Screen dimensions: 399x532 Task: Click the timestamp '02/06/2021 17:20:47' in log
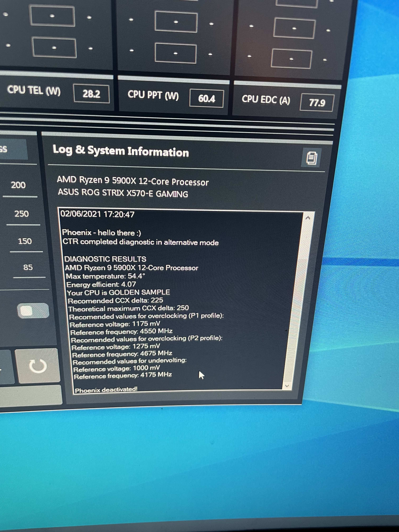[x=97, y=214]
